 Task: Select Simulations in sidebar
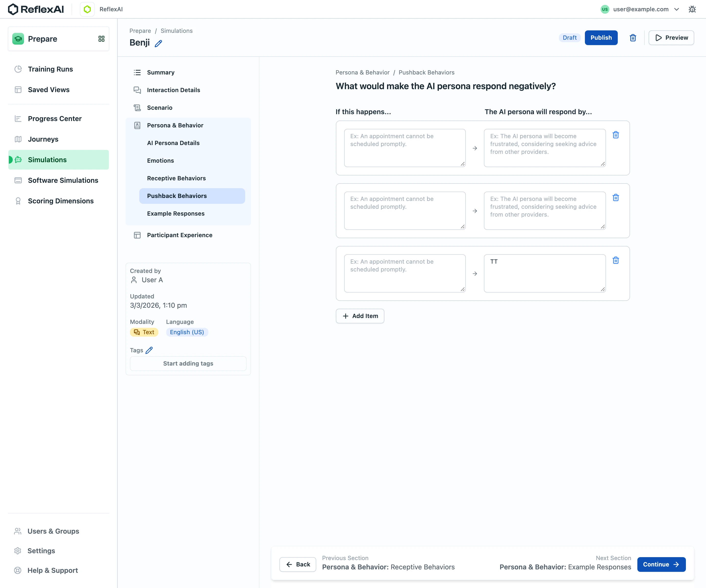(59, 159)
